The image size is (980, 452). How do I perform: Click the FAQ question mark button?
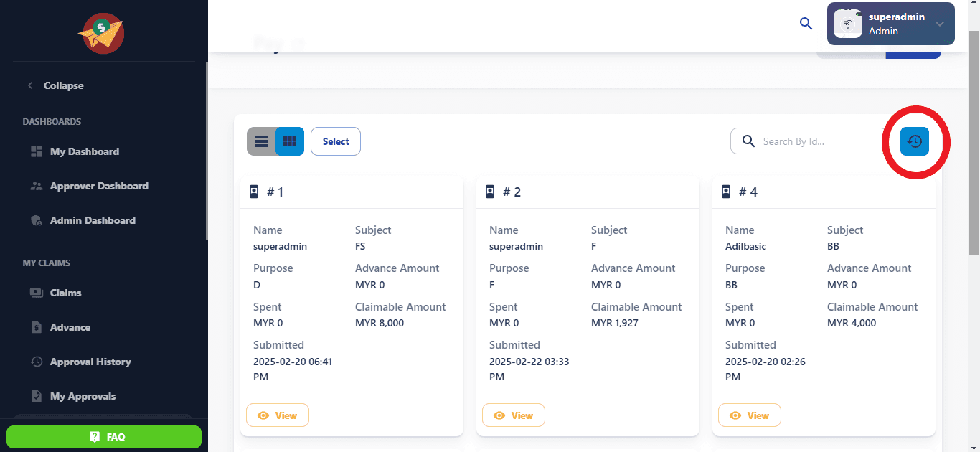(104, 436)
